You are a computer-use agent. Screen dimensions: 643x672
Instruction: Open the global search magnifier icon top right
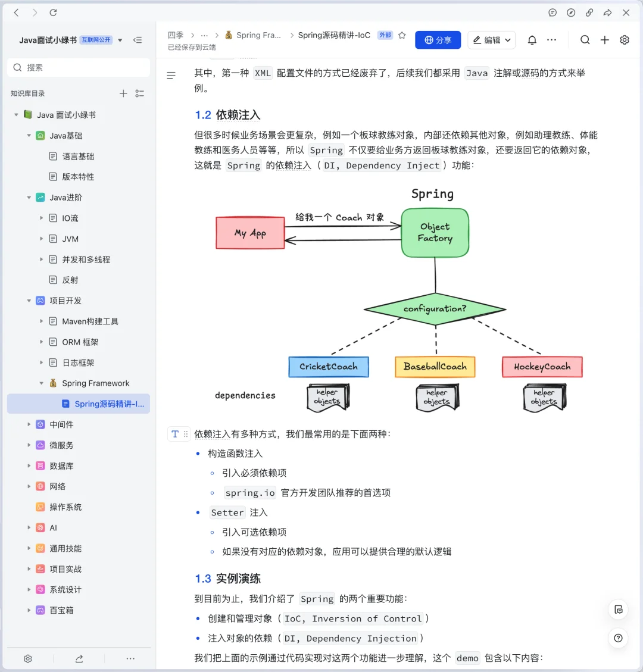tap(585, 39)
